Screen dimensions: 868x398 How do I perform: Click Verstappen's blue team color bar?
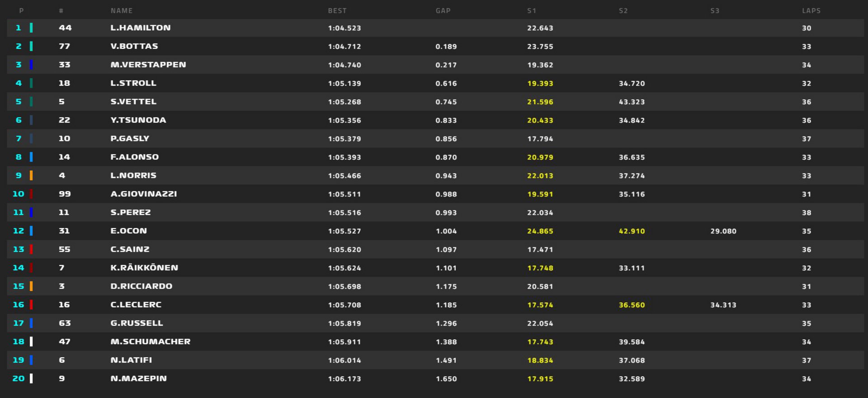(x=31, y=65)
